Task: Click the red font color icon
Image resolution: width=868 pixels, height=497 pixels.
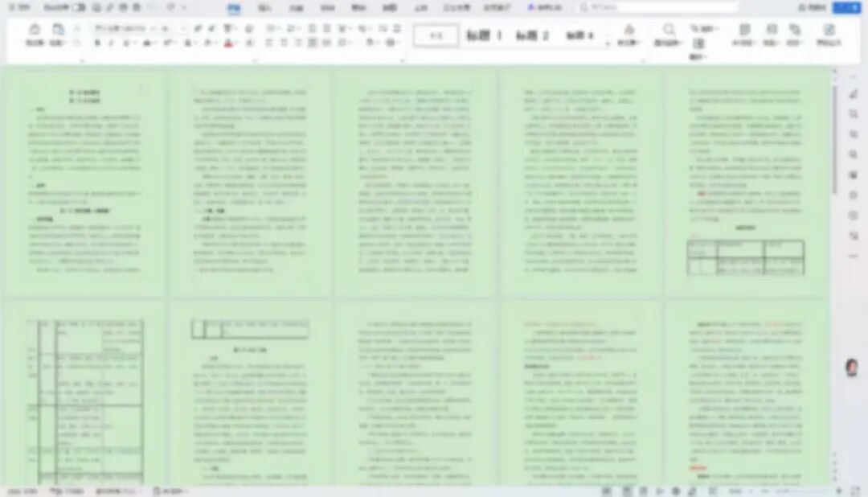Action: 228,43
